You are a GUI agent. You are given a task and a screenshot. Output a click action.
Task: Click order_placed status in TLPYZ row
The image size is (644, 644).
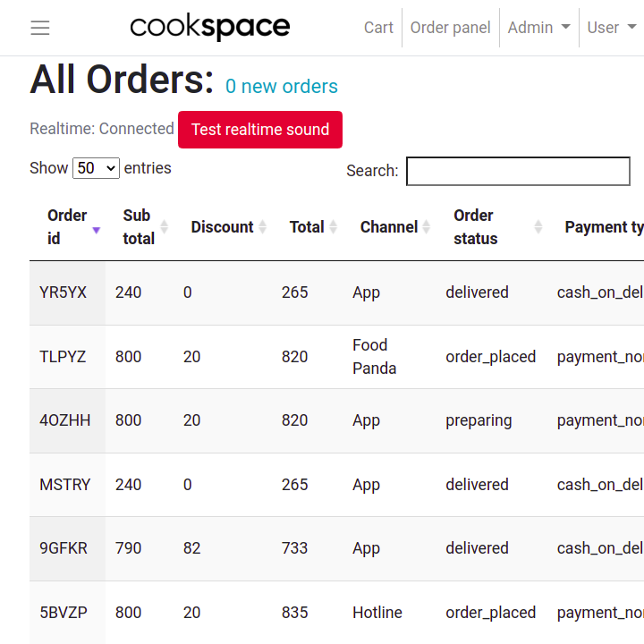coord(490,357)
